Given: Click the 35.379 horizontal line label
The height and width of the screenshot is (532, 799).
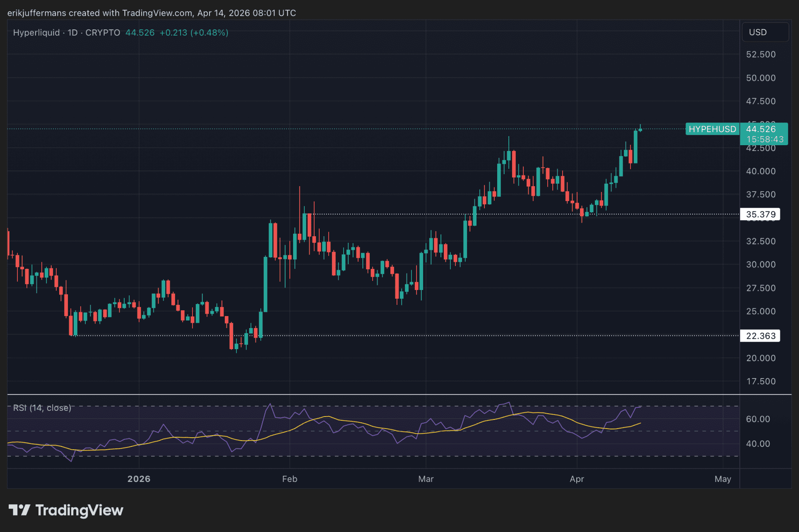Looking at the screenshot, I should pos(760,214).
